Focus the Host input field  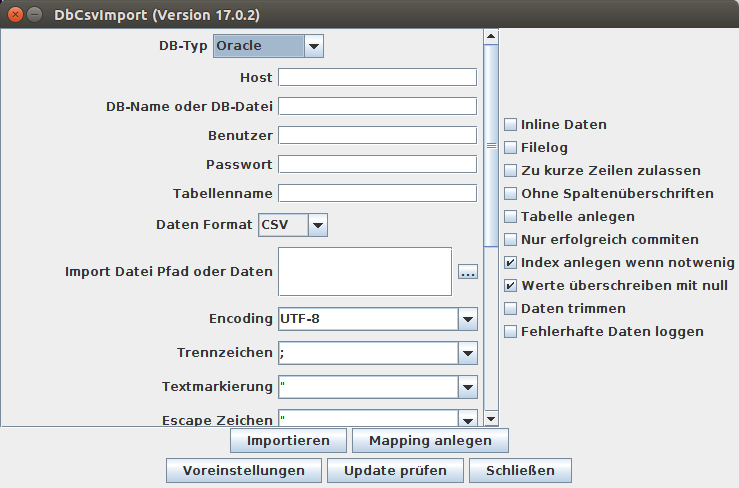378,77
